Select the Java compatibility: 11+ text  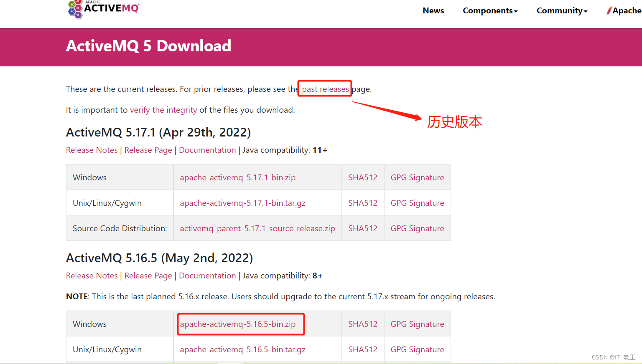(285, 150)
